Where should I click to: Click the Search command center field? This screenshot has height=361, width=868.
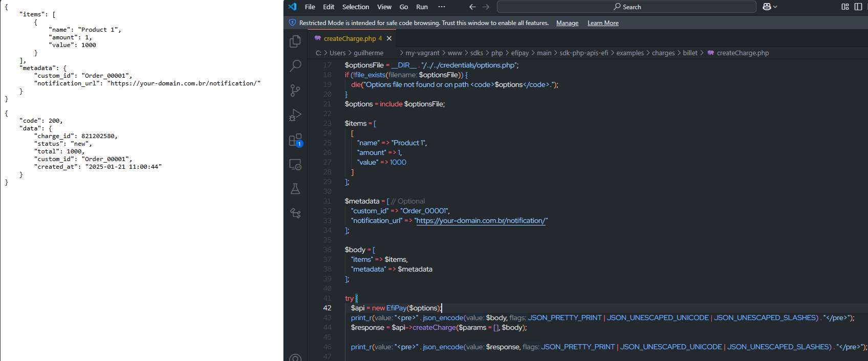coord(626,7)
